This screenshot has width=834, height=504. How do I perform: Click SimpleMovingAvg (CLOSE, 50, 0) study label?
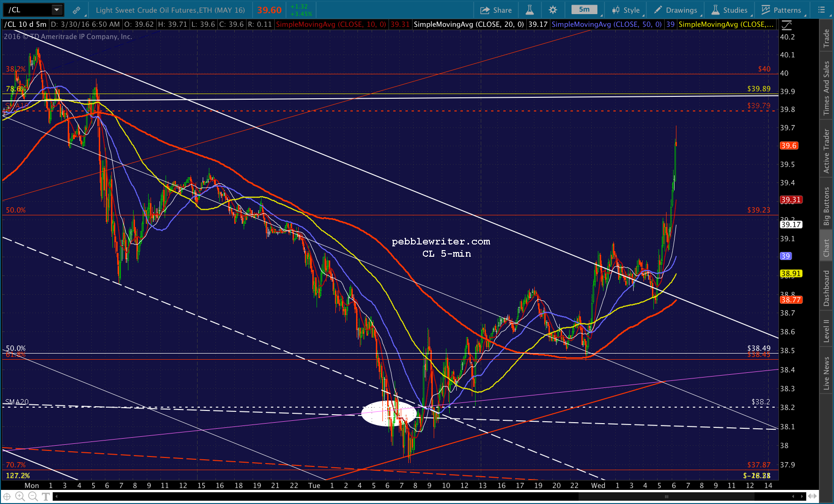point(606,24)
